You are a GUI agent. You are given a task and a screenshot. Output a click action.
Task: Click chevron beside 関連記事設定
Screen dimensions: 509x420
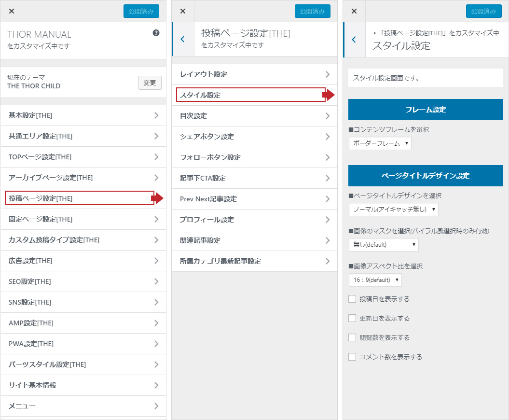pos(328,240)
